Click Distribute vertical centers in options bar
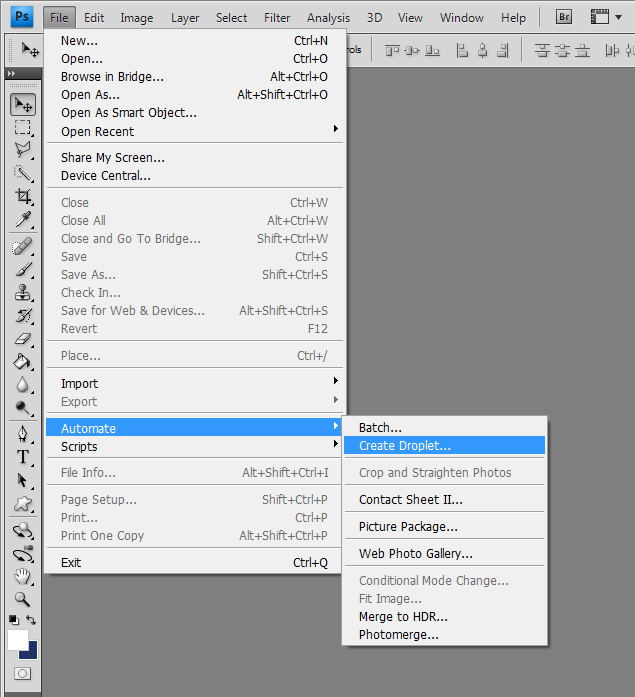 click(x=563, y=51)
